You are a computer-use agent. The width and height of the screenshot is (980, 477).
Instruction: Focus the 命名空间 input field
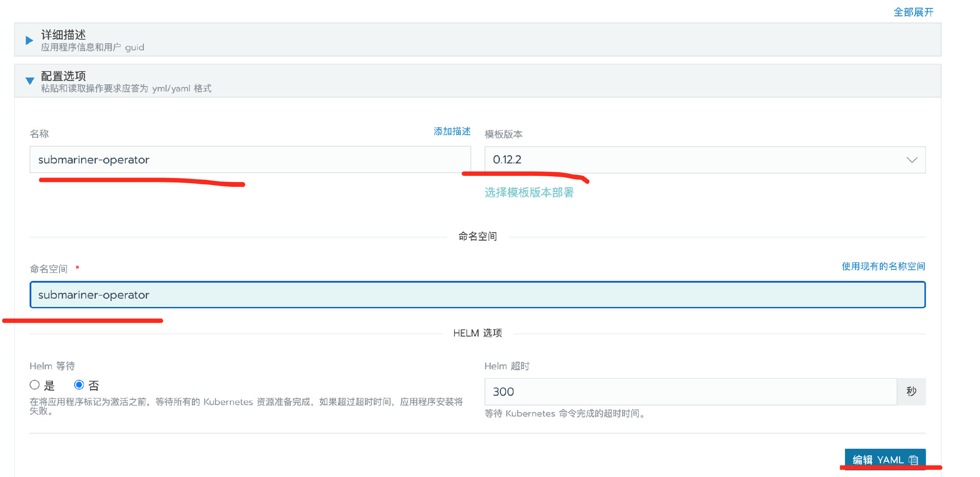click(x=477, y=295)
